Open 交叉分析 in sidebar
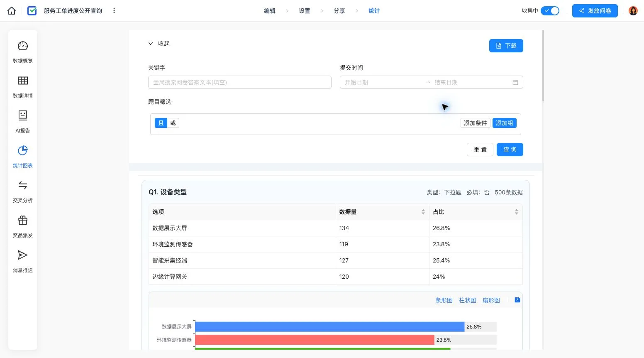This screenshot has width=644, height=358. coord(23,191)
